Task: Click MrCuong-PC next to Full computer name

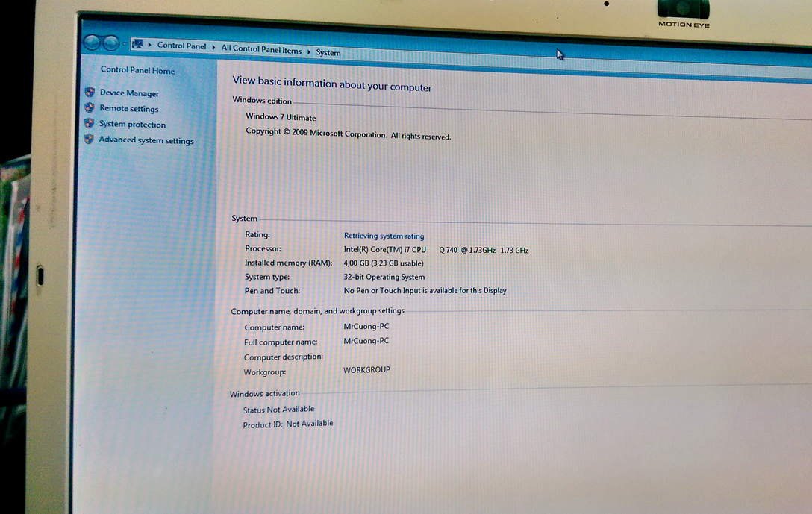Action: [366, 341]
